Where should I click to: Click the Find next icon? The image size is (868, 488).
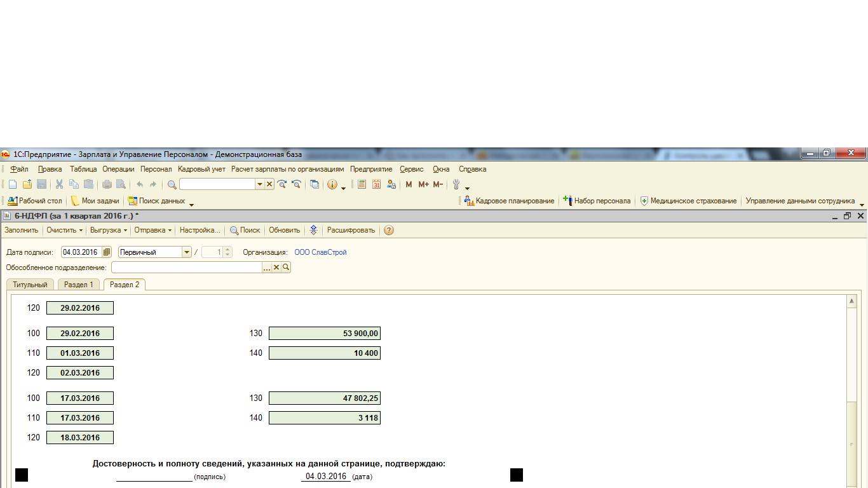tap(282, 184)
